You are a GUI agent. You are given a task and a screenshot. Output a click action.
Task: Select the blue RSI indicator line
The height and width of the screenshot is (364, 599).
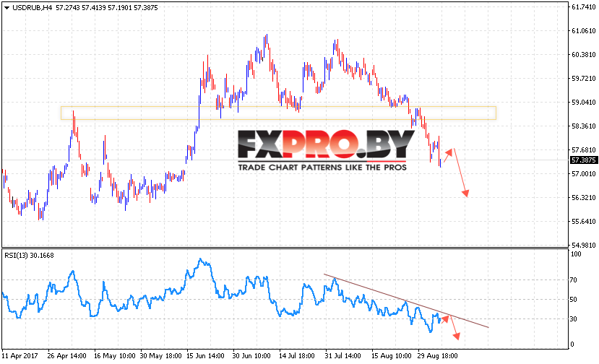pos(223,295)
